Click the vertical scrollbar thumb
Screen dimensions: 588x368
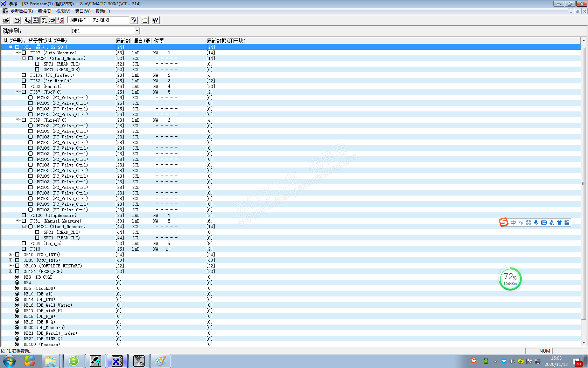point(583,183)
